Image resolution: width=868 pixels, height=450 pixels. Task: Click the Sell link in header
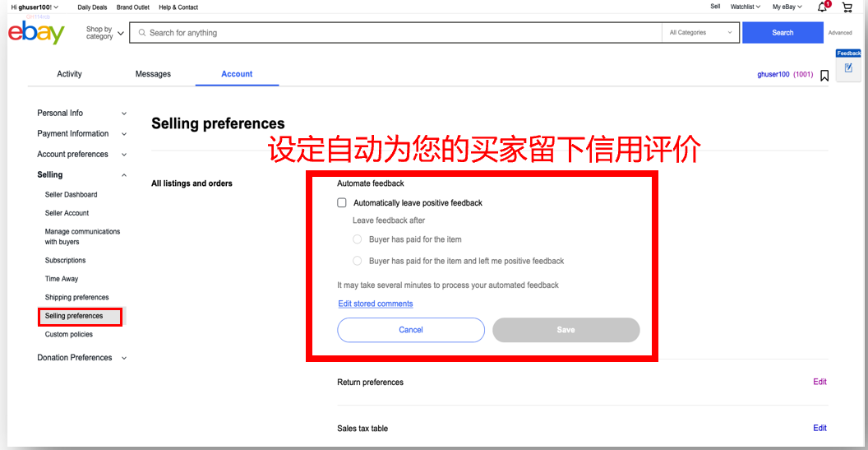(x=715, y=7)
